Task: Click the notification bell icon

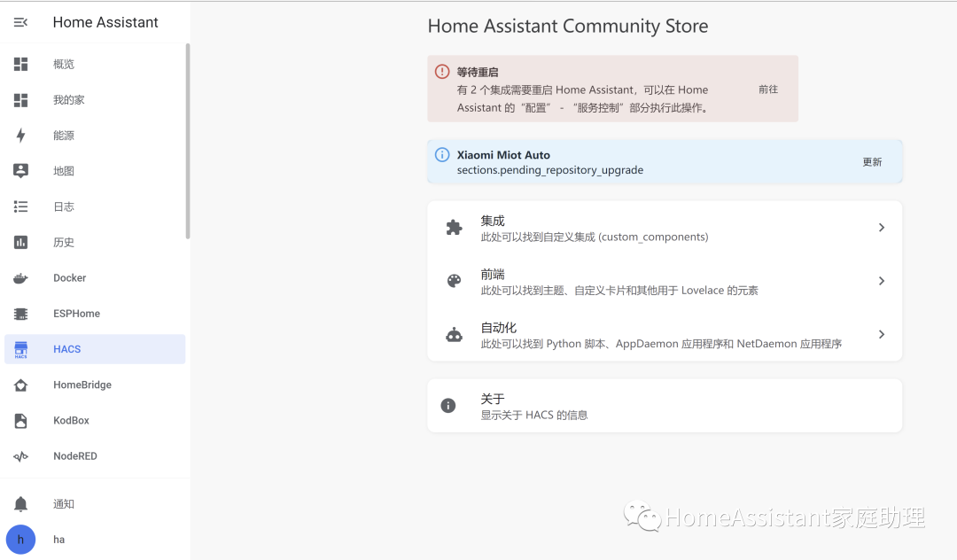Action: pos(20,504)
